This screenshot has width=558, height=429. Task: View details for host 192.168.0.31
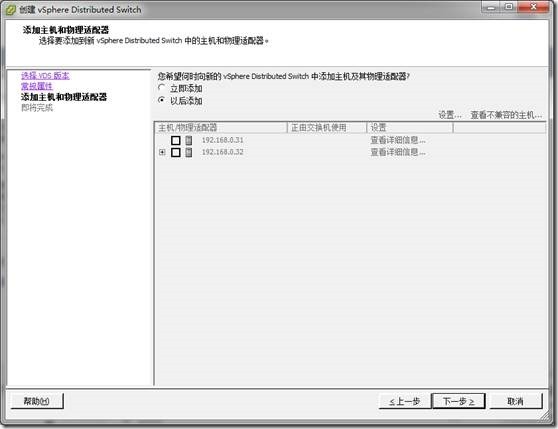tap(398, 140)
